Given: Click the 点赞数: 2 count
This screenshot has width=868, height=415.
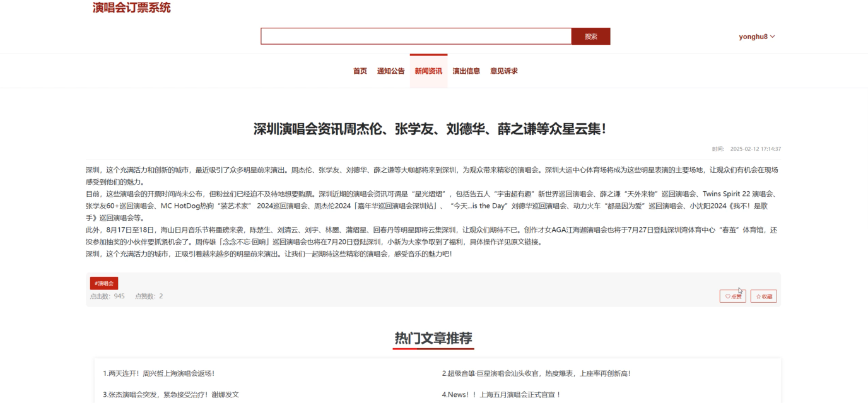Looking at the screenshot, I should click(x=149, y=296).
